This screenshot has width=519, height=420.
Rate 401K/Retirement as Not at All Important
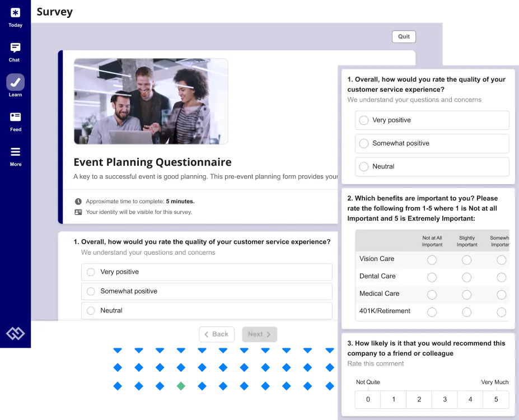(432, 312)
